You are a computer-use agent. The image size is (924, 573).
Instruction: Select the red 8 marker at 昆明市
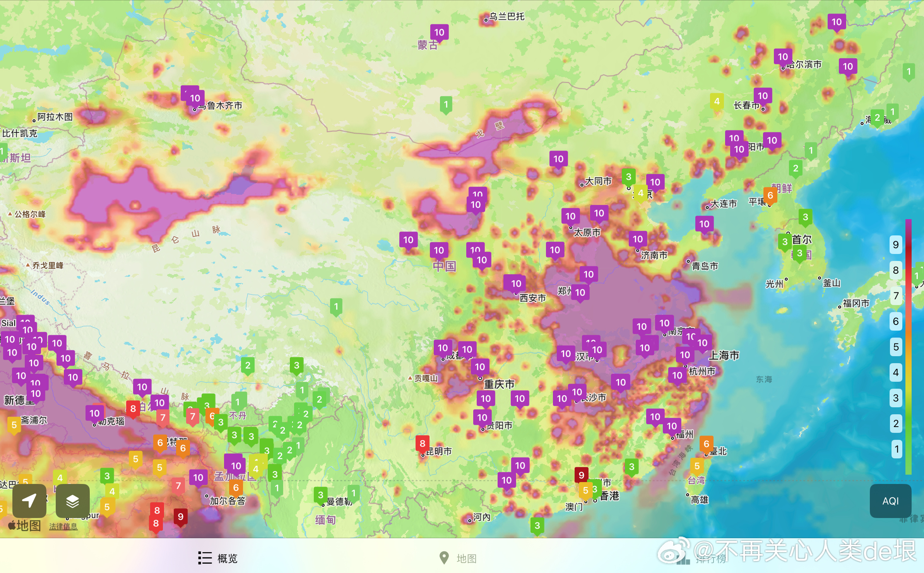422,443
